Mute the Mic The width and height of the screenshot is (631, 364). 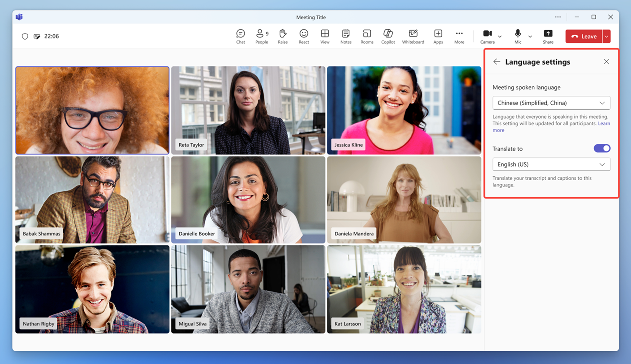click(x=517, y=36)
